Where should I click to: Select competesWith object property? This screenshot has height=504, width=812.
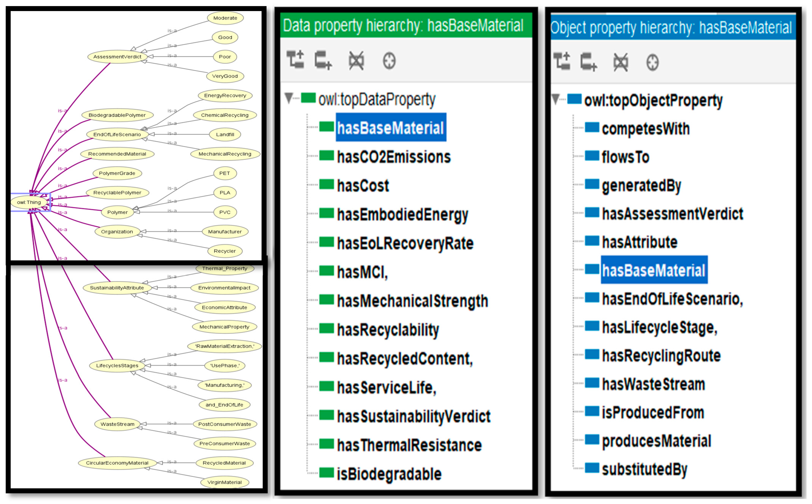click(646, 129)
